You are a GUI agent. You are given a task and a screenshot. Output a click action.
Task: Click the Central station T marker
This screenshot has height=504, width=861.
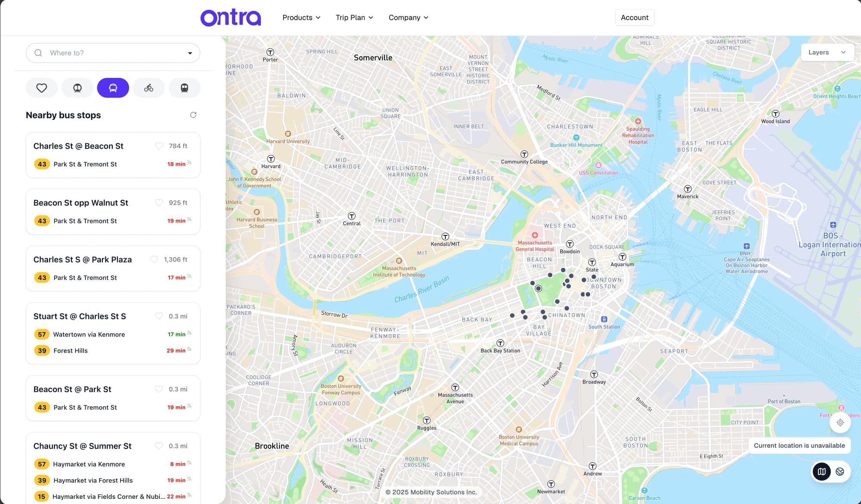click(x=352, y=216)
